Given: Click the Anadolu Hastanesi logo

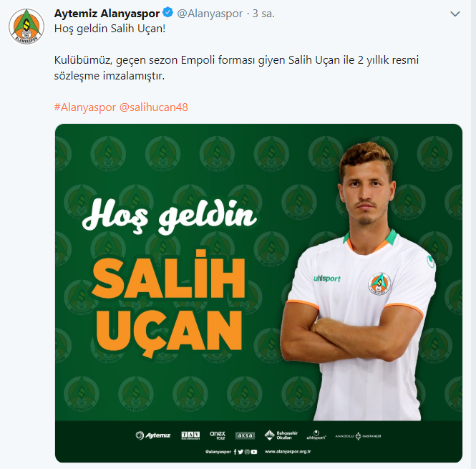Looking at the screenshot, I should pos(358,436).
